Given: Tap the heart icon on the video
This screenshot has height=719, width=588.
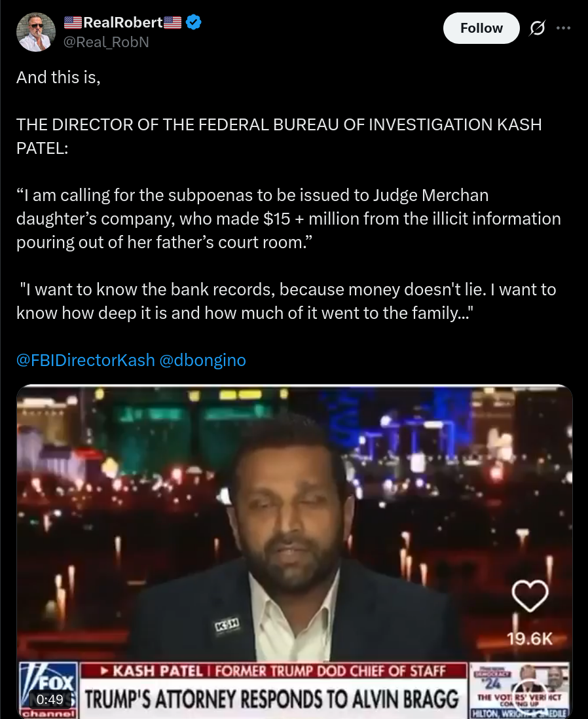Looking at the screenshot, I should pyautogui.click(x=530, y=596).
